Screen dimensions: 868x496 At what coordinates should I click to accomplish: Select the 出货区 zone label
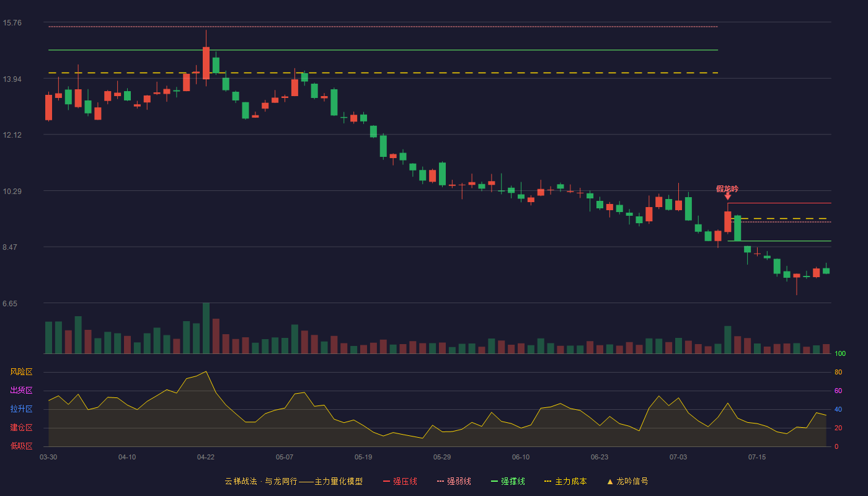click(x=21, y=391)
